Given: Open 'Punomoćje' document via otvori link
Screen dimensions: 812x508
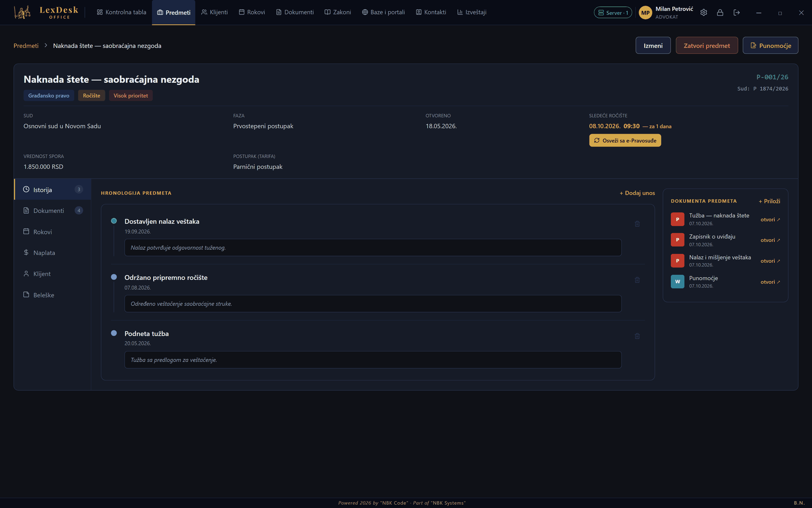Looking at the screenshot, I should [770, 282].
